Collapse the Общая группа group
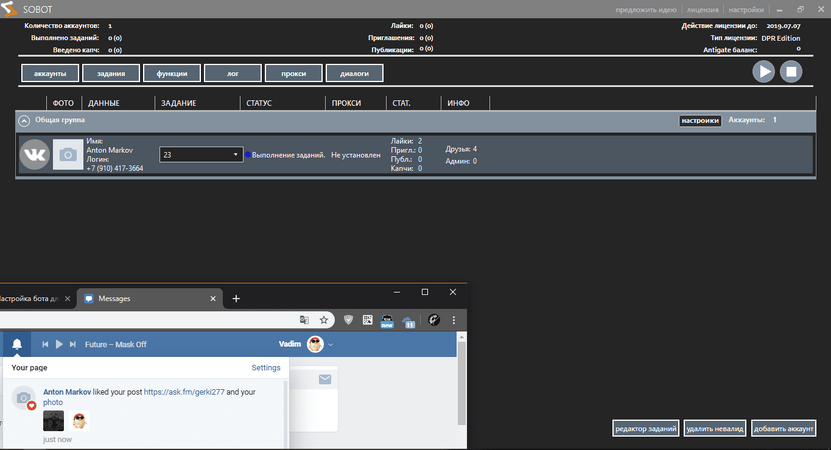Image resolution: width=831 pixels, height=450 pixels. point(24,120)
